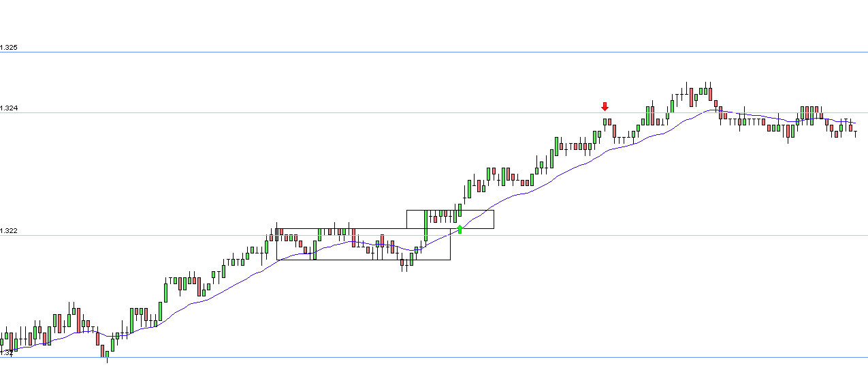Viewport: 868px width, 370px height.
Task: Click the green up arrow buy marker
Action: (x=460, y=229)
